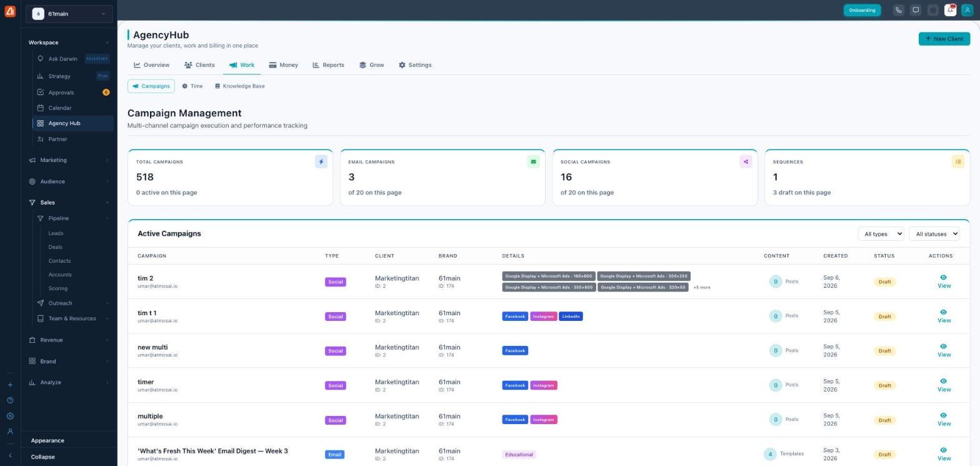Click the person icon in left rail
Image resolution: width=980 pixels, height=466 pixels.
click(x=10, y=432)
